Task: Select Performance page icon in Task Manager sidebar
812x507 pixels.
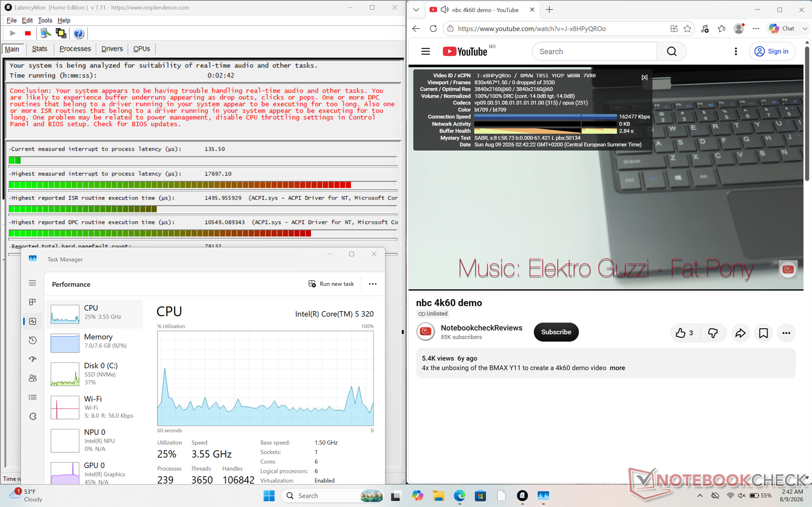Action: [x=32, y=321]
